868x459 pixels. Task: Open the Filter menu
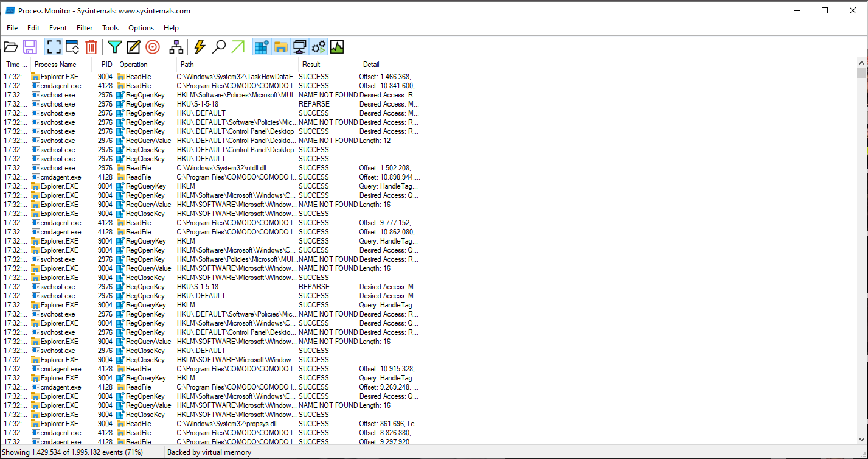coord(85,28)
